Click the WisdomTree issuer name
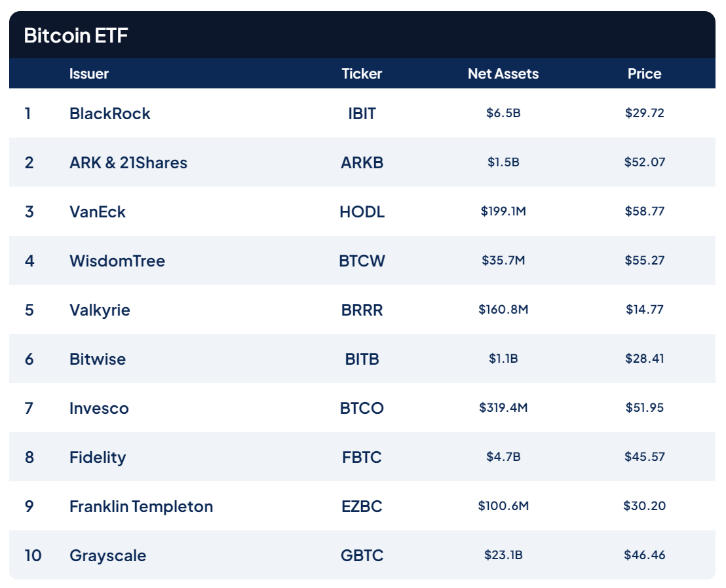 pyautogui.click(x=117, y=261)
